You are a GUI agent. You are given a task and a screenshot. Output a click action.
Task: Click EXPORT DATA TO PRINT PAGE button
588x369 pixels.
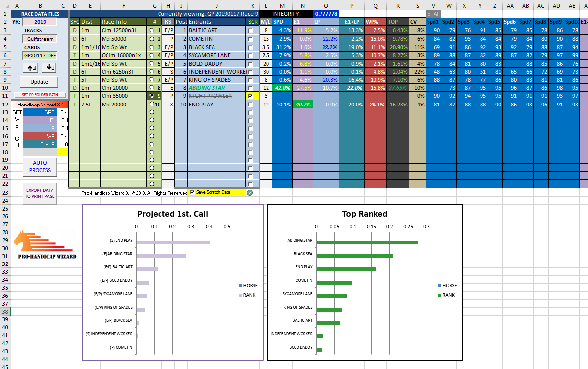point(40,193)
